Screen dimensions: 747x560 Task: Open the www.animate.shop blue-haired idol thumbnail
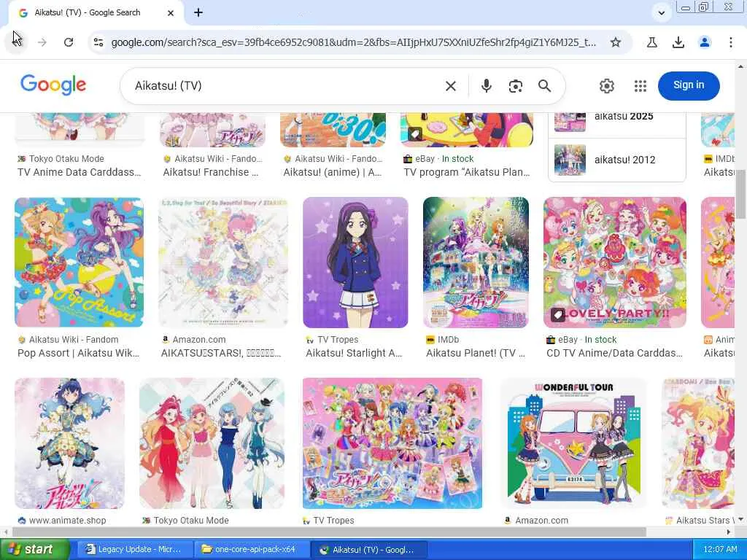[69, 443]
